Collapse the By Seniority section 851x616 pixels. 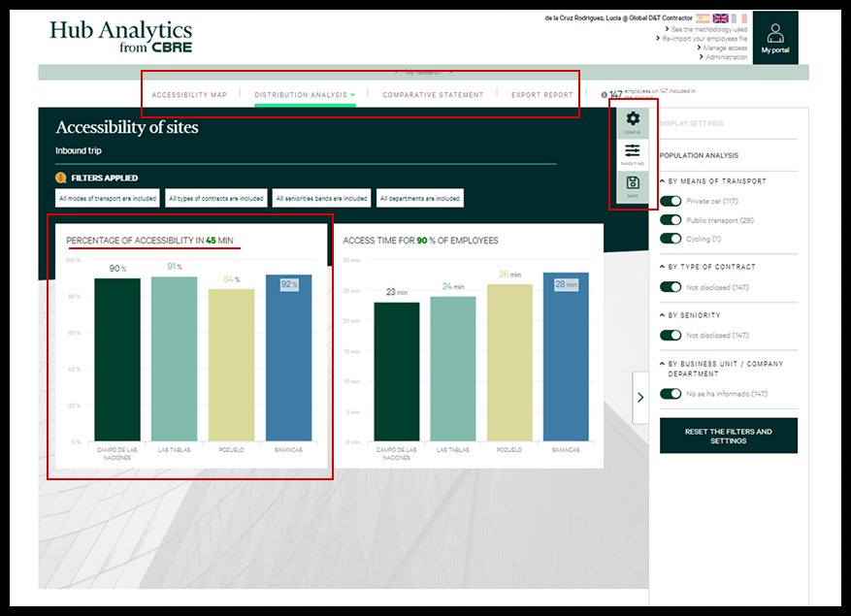point(662,314)
